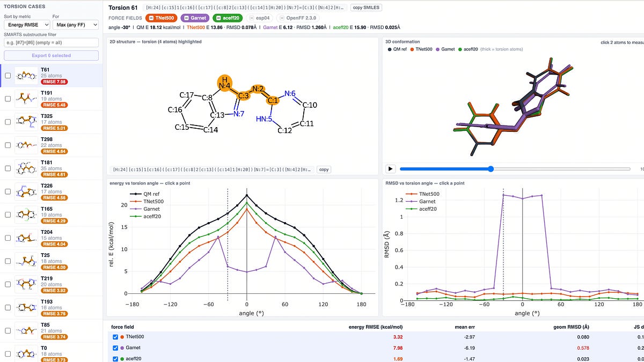
Task: Enable the esp04 force field chip
Action: pyautogui.click(x=261, y=18)
